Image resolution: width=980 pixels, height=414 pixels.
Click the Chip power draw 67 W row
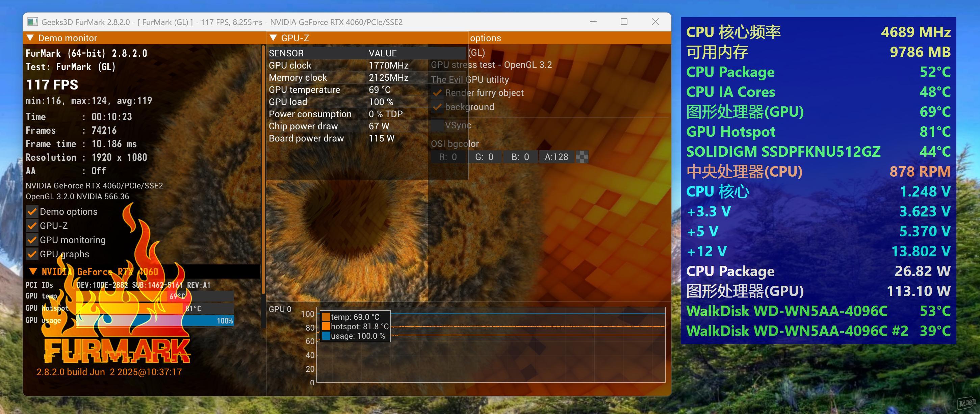pyautogui.click(x=367, y=126)
